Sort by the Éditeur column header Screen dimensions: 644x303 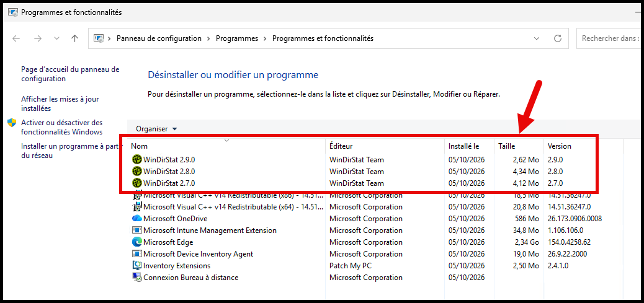tap(341, 146)
